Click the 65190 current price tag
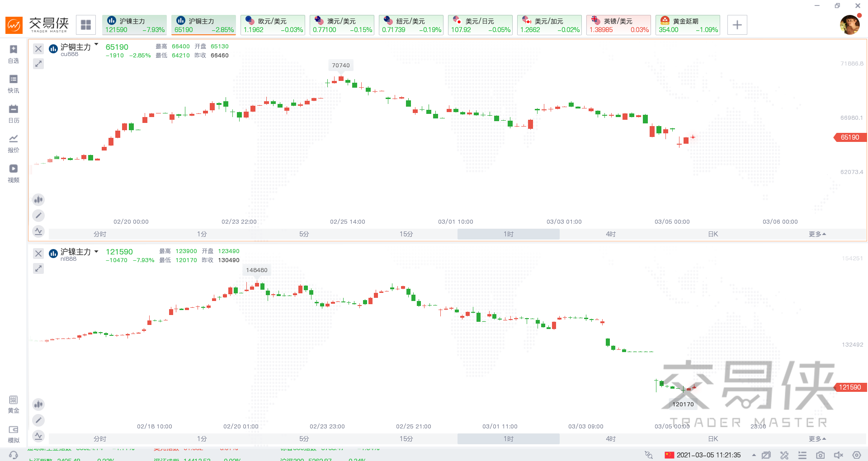The image size is (868, 461). (x=850, y=137)
